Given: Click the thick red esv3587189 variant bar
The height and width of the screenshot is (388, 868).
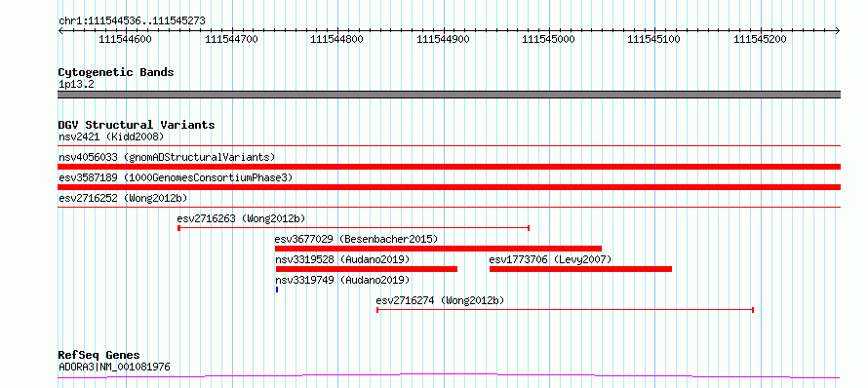Looking at the screenshot, I should [x=449, y=187].
